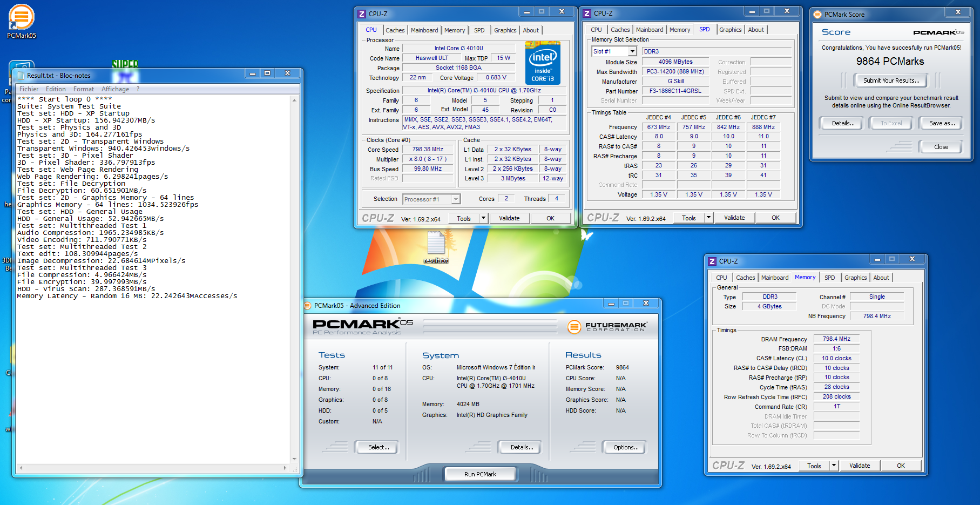Click the Run PCMark button

(x=480, y=474)
